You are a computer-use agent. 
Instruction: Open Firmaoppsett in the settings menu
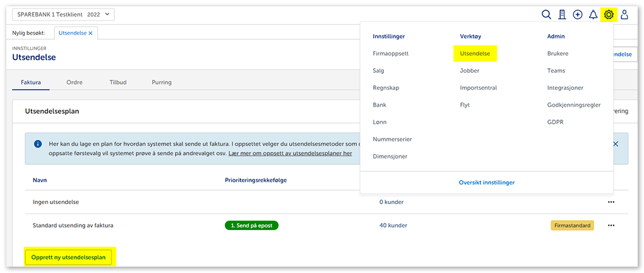click(x=390, y=54)
